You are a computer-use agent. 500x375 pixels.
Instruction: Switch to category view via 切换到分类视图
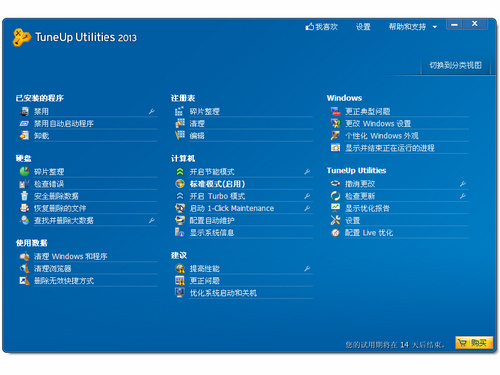455,65
